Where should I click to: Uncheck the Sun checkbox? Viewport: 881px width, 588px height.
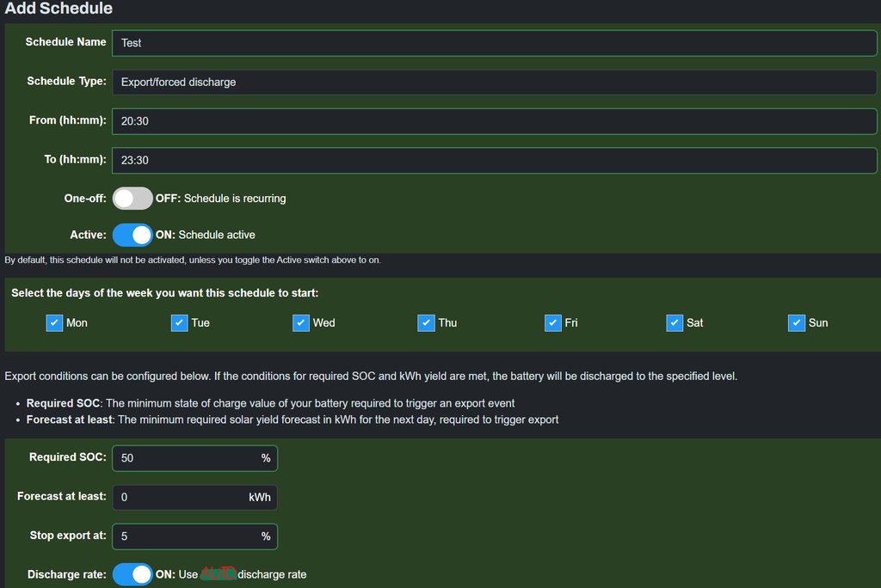[x=796, y=323]
